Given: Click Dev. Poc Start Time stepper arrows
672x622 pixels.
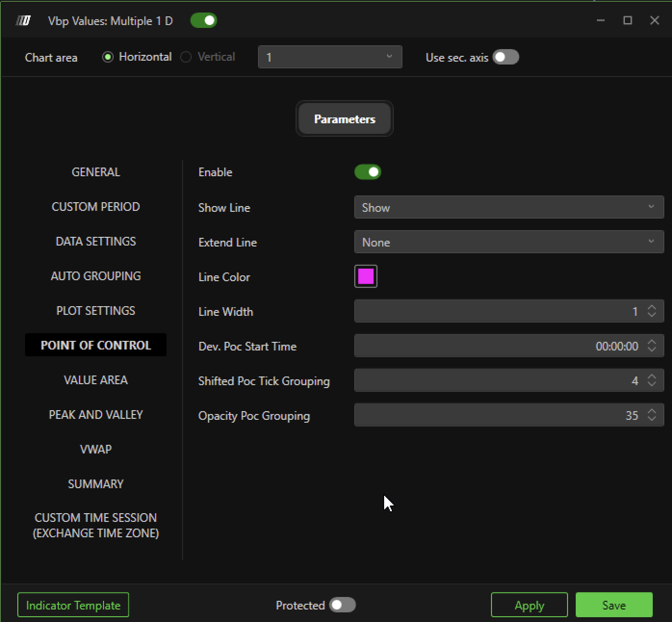Looking at the screenshot, I should [x=651, y=346].
